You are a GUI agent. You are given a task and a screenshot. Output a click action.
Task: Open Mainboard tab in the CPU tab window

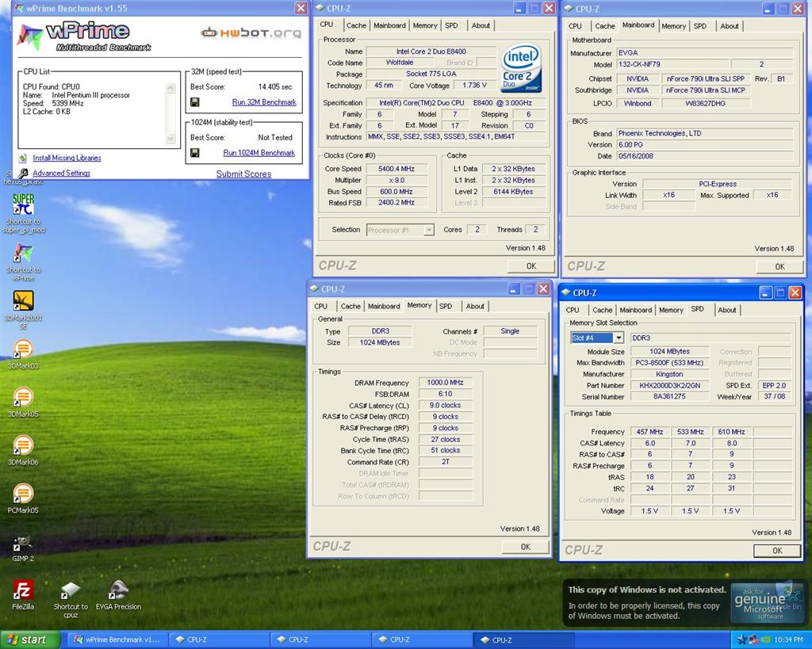point(389,25)
